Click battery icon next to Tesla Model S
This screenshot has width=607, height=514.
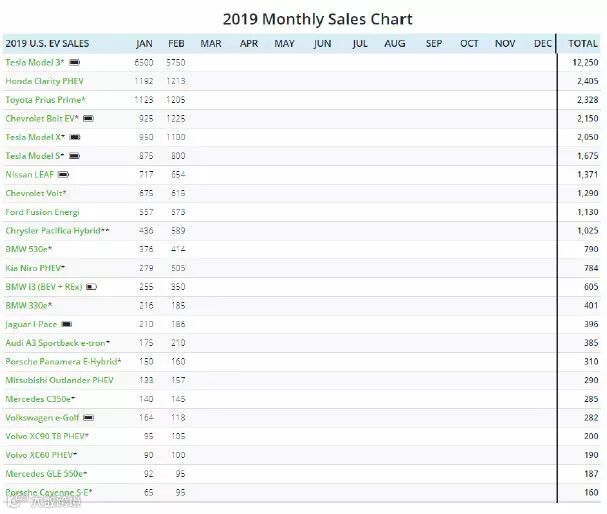(74, 156)
